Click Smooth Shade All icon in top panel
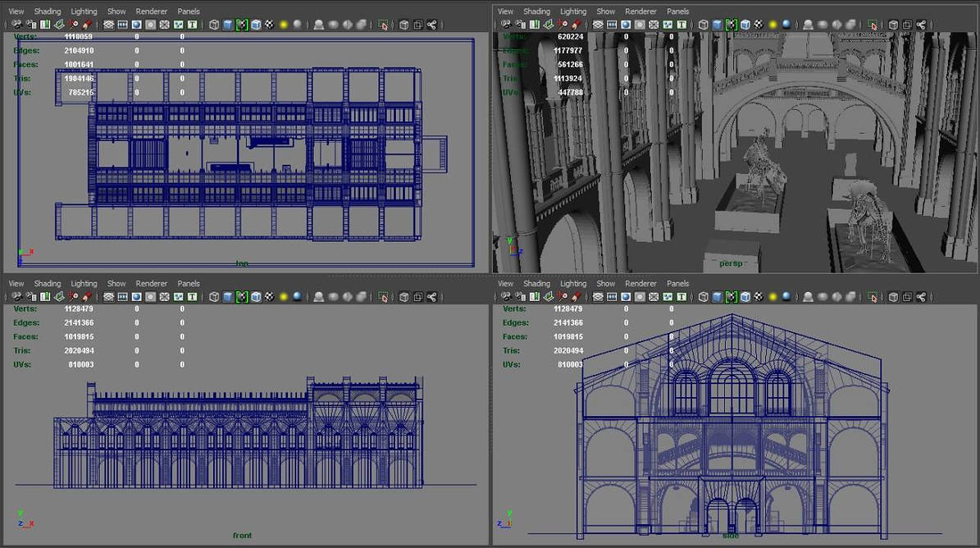Screen dimensions: 980x548 coord(228,25)
